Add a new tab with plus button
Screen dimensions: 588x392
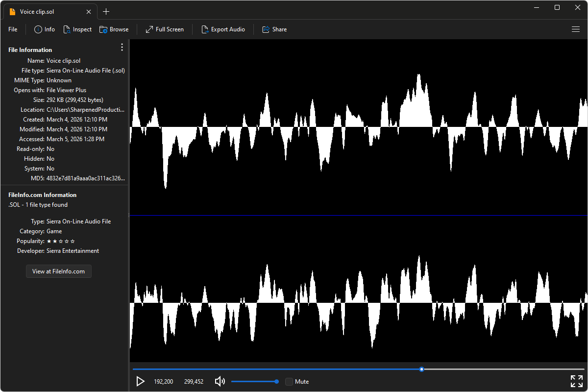click(106, 11)
